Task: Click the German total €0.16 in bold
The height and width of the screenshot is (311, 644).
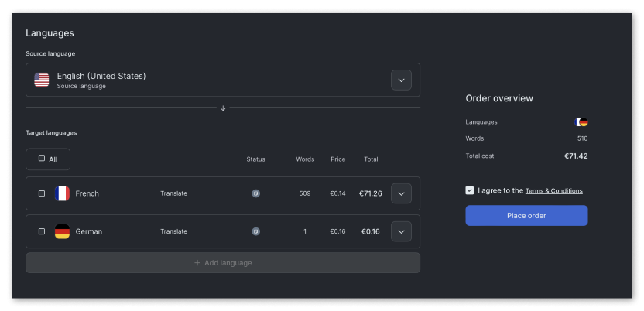Action: click(371, 231)
